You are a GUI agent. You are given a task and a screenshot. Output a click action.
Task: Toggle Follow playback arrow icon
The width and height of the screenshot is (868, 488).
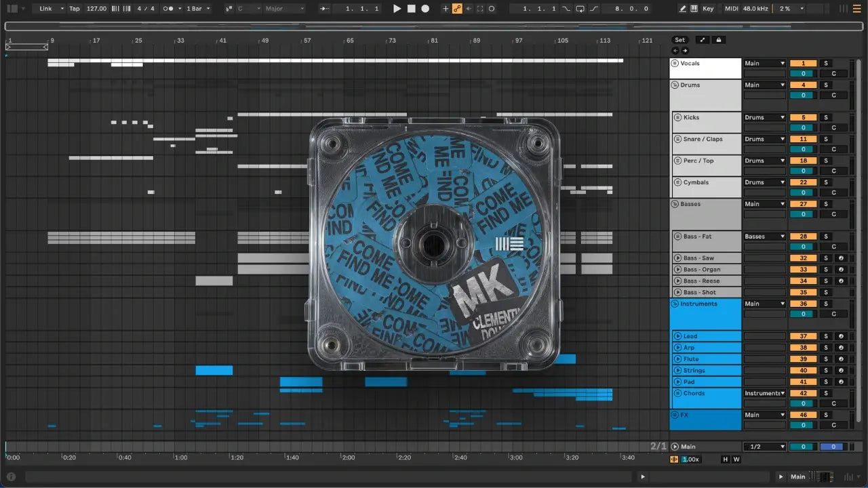[x=325, y=9]
